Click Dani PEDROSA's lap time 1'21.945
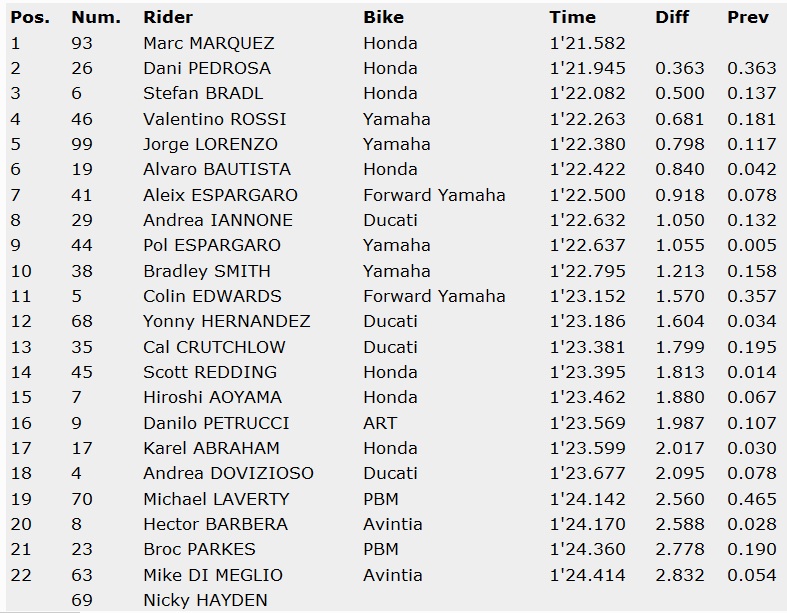 [588, 68]
